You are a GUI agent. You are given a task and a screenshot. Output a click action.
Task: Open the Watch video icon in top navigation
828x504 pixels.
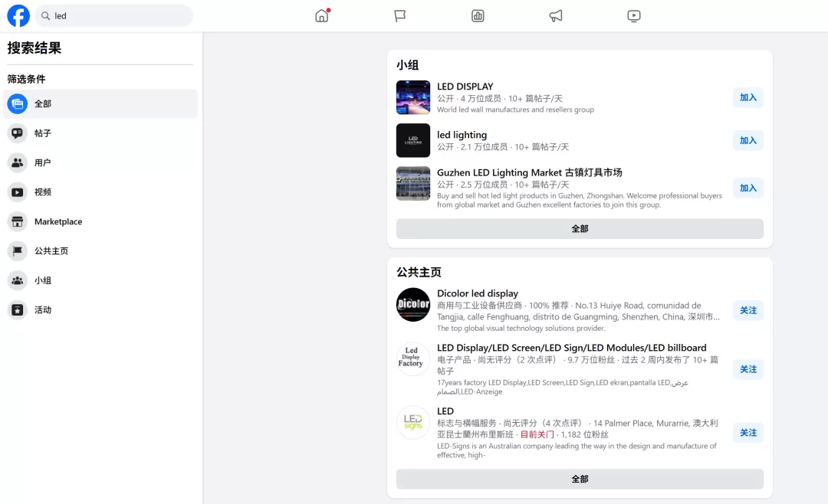tap(634, 16)
